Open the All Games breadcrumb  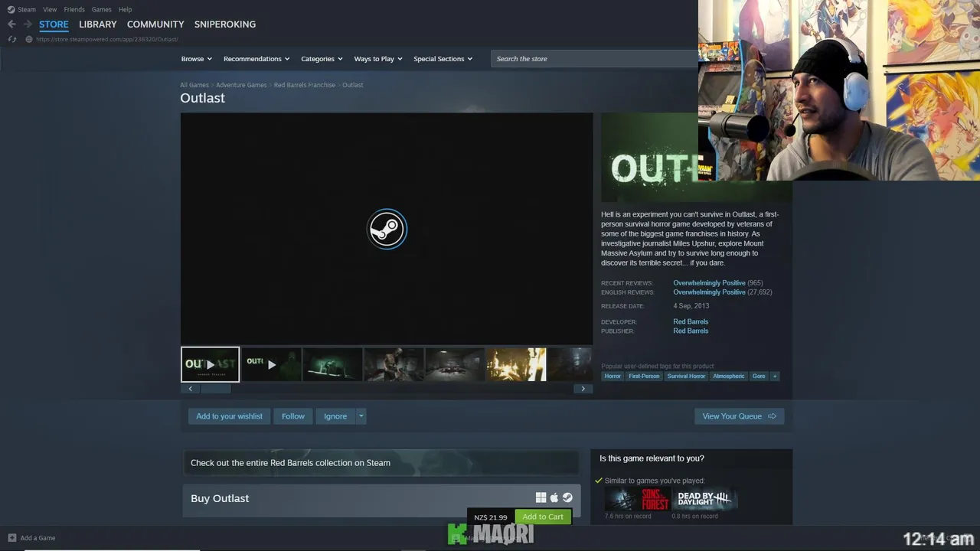tap(194, 85)
